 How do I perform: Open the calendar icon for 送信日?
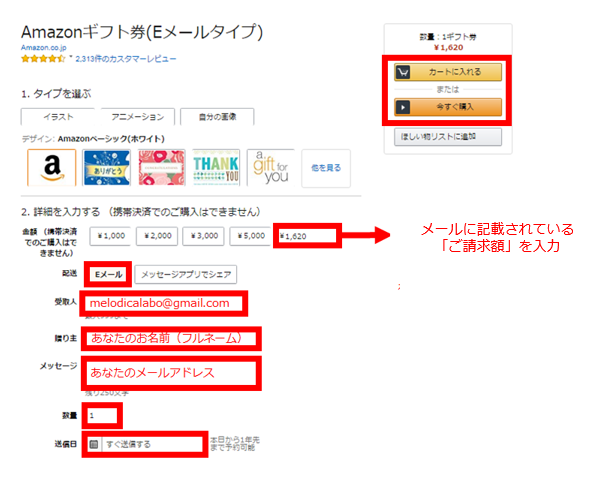94,444
